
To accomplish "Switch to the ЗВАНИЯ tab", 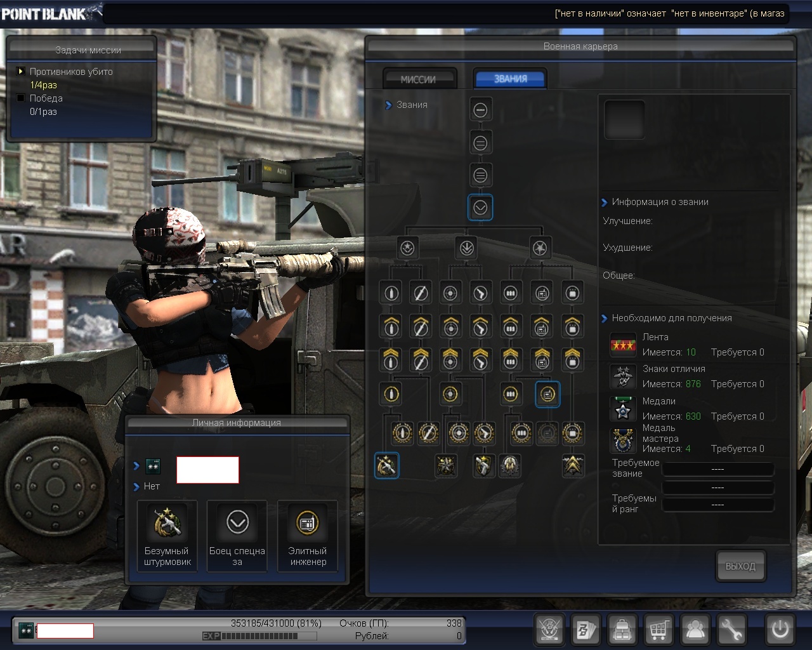I will point(510,79).
